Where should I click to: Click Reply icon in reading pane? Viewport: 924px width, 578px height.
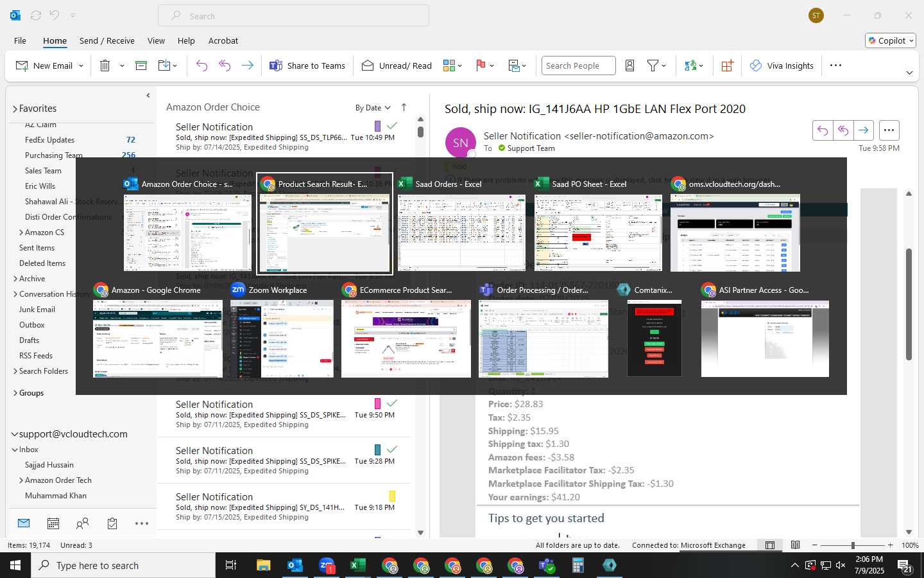823,130
